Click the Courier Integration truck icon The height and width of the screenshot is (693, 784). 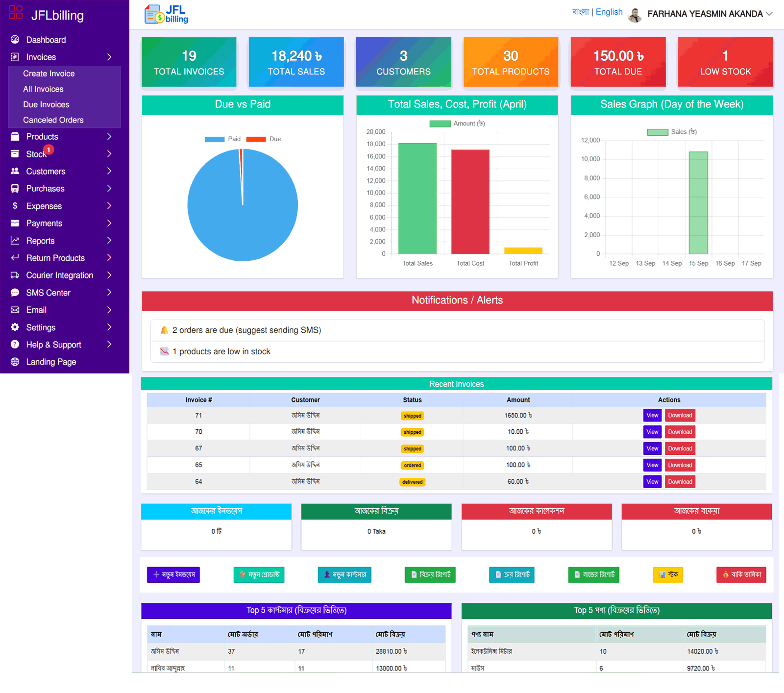coord(15,275)
